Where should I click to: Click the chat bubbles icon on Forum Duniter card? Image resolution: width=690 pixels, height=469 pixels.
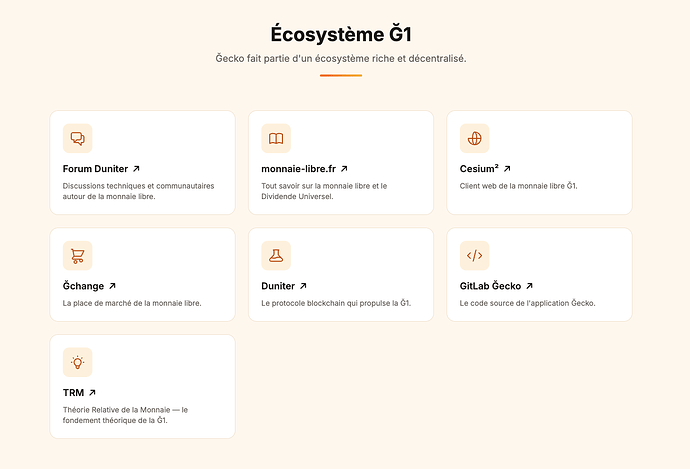(x=77, y=139)
